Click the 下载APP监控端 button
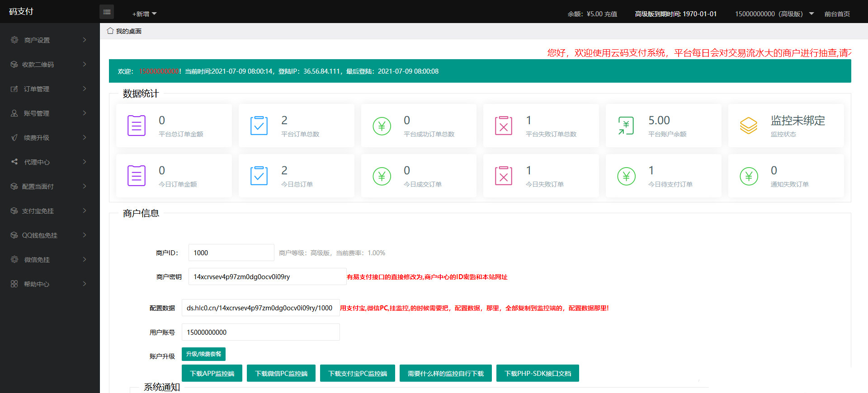Screen dimensions: 868x393 pyautogui.click(x=212, y=373)
